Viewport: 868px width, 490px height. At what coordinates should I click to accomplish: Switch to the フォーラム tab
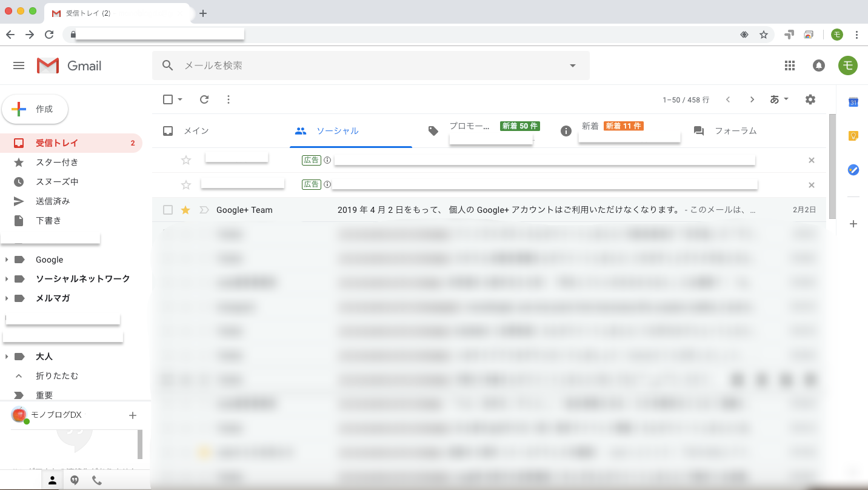point(735,131)
